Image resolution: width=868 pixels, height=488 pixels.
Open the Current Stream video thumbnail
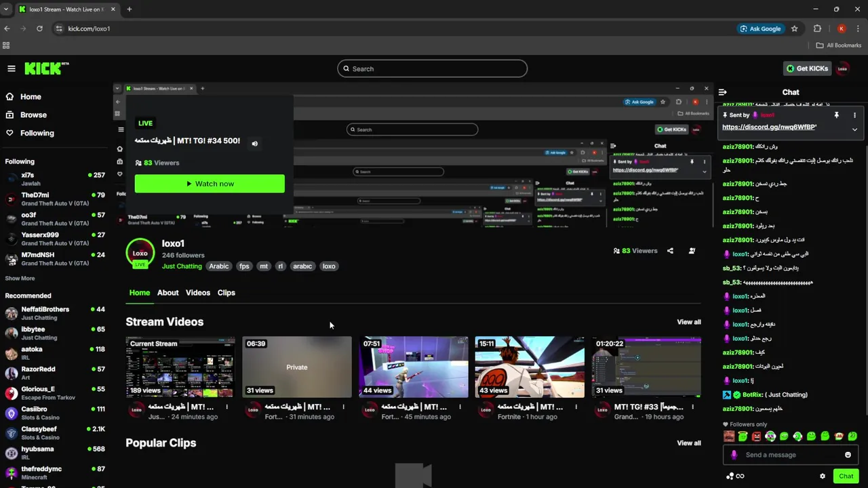[x=180, y=367]
